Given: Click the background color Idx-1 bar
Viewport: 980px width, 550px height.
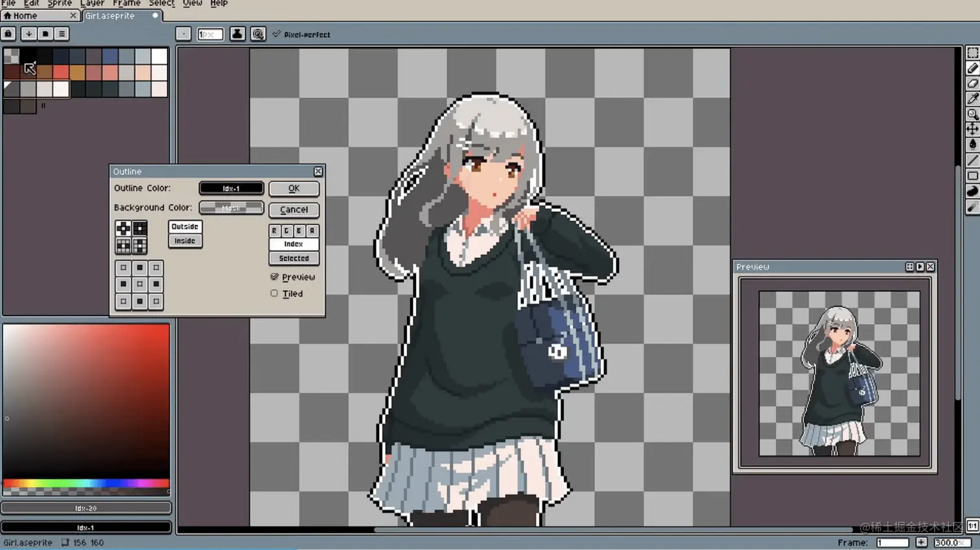Looking at the screenshot, I should point(86,527).
